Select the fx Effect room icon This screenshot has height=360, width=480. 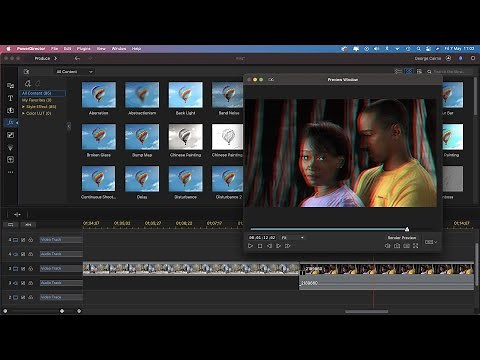10,123
